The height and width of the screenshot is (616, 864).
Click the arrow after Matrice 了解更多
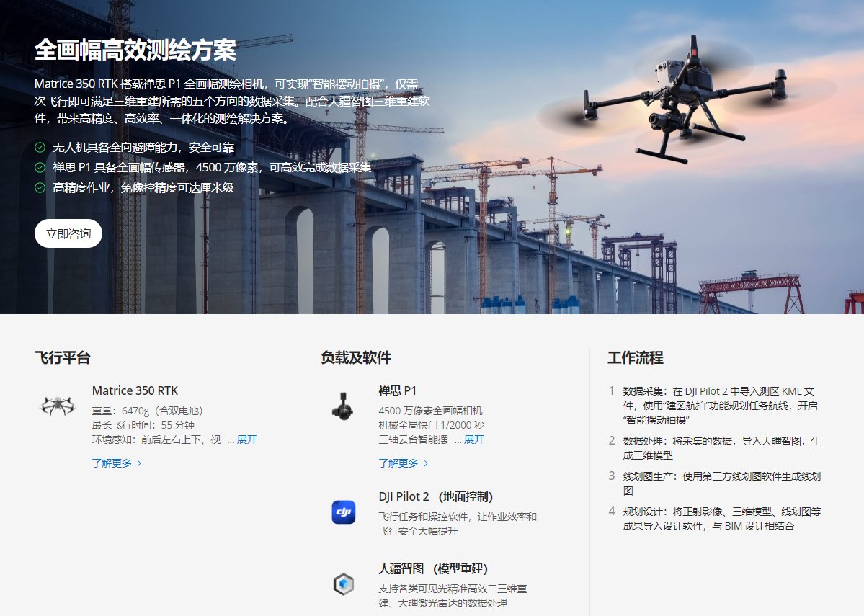pyautogui.click(x=140, y=463)
